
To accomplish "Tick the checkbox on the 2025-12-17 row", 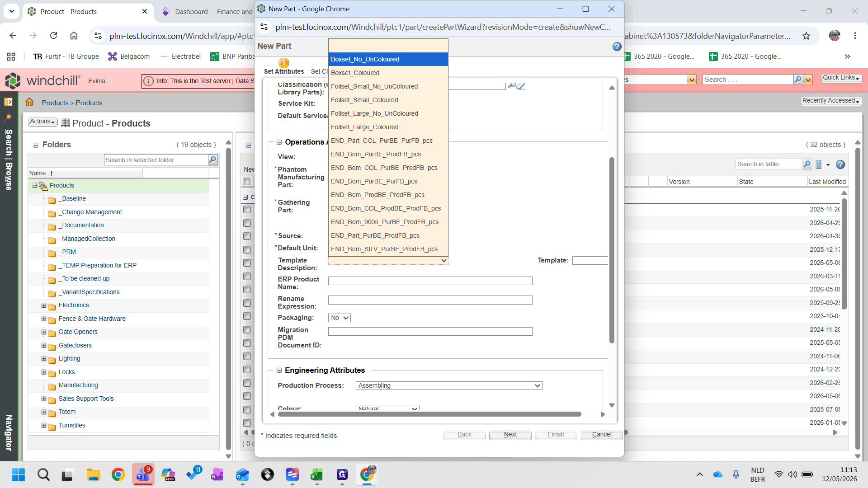I will (x=247, y=249).
